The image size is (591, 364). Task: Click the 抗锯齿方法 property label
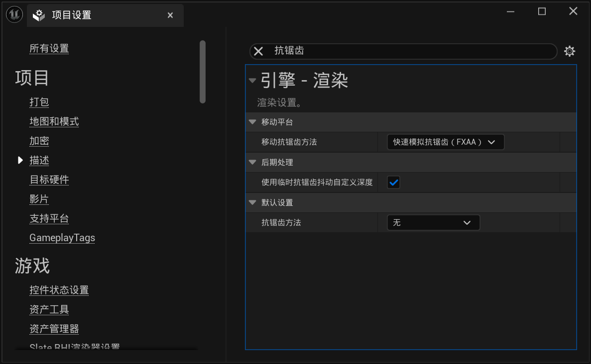(281, 223)
